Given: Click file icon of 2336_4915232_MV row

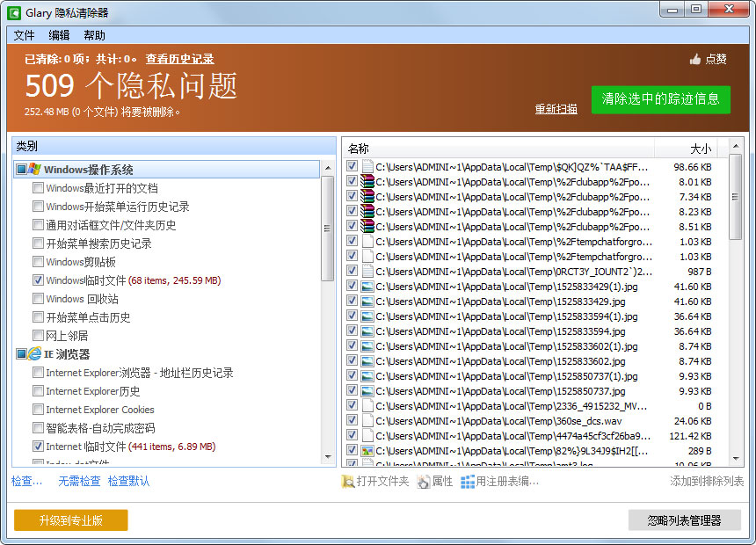Looking at the screenshot, I should pos(367,406).
